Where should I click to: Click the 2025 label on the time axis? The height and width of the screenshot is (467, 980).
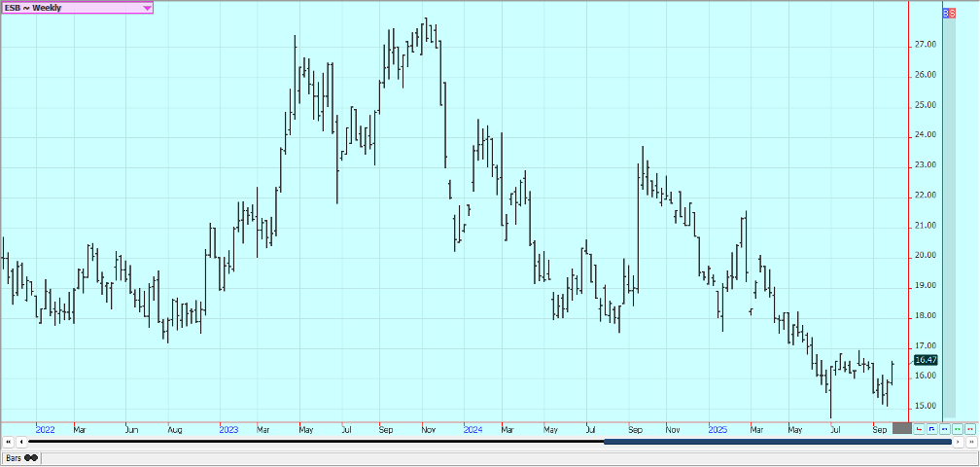(717, 428)
